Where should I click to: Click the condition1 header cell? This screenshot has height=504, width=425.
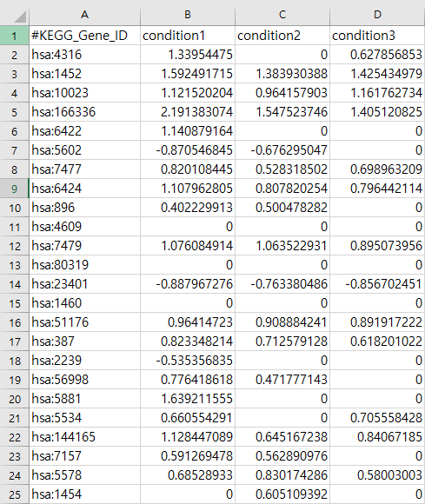[188, 36]
